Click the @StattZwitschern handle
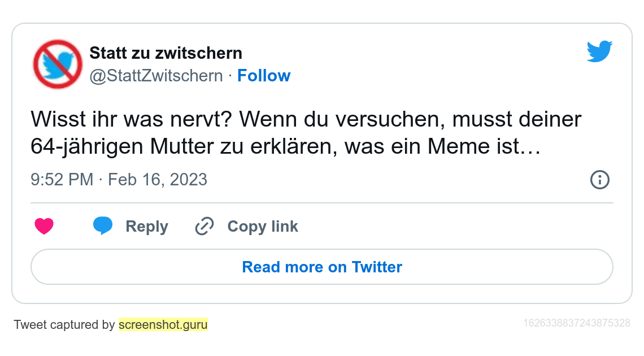 156,76
